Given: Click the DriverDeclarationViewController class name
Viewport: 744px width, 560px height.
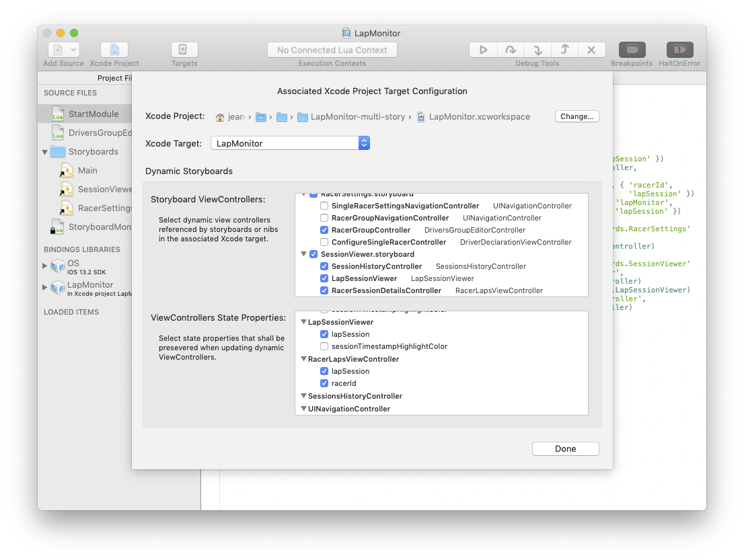Looking at the screenshot, I should [516, 242].
